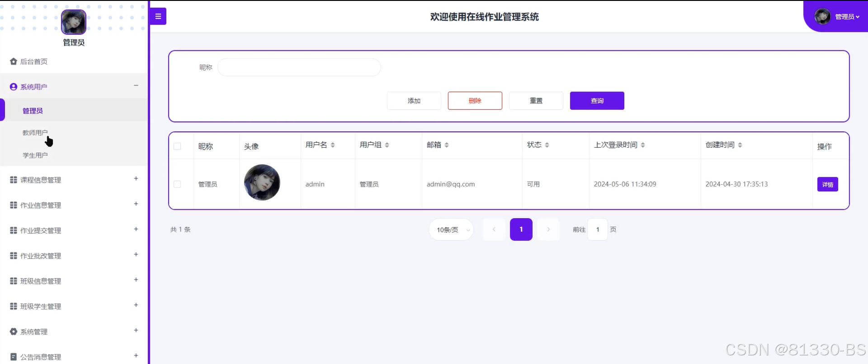Click the 添加 button
This screenshot has width=868, height=364.
[414, 101]
